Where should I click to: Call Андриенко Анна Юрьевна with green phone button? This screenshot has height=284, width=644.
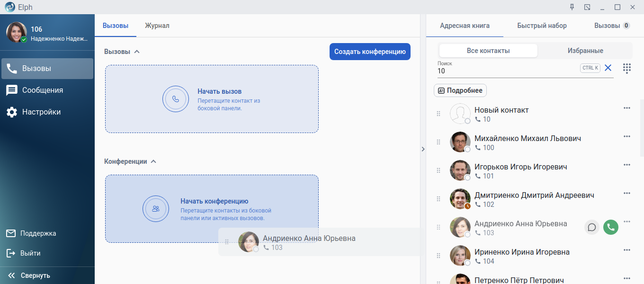coord(611,227)
